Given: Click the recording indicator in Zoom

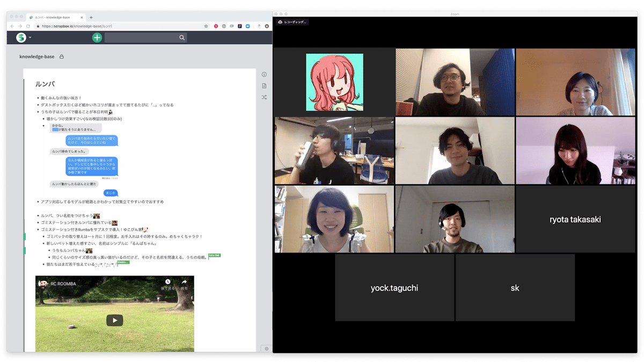Looking at the screenshot, I should (x=292, y=22).
